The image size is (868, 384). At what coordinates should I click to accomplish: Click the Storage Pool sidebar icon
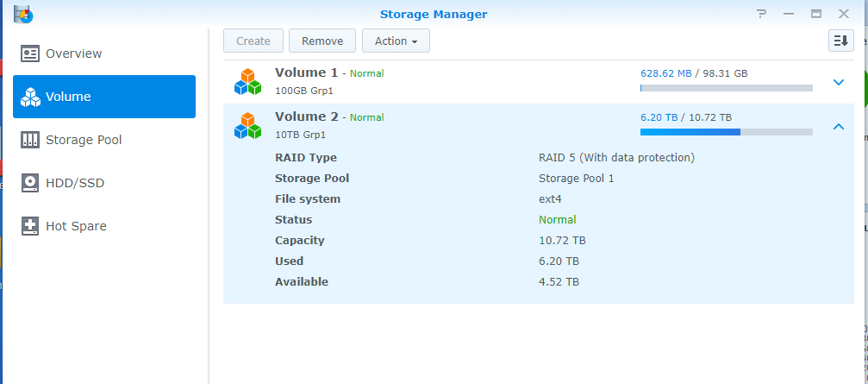30,140
